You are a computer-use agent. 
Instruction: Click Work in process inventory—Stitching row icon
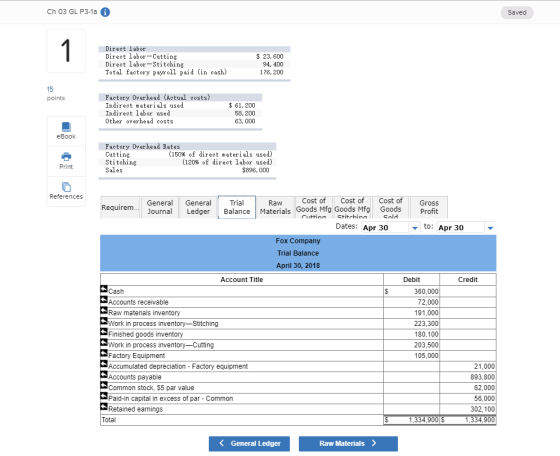104,321
